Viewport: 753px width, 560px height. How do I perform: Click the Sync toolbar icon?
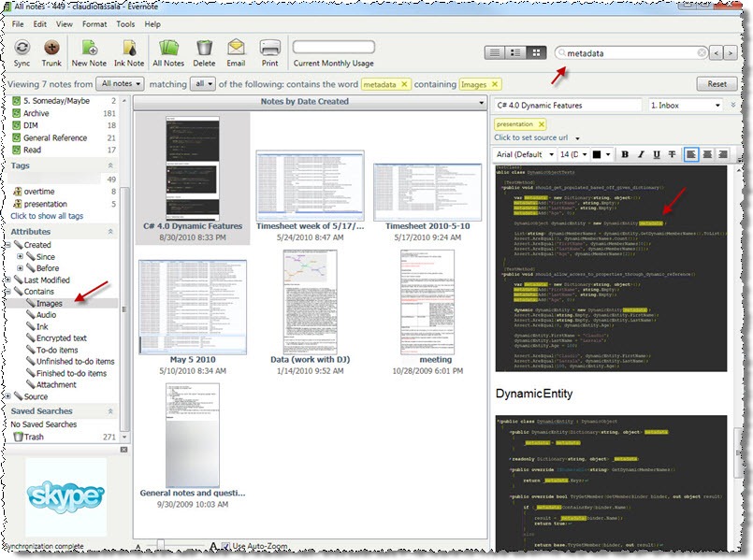22,52
